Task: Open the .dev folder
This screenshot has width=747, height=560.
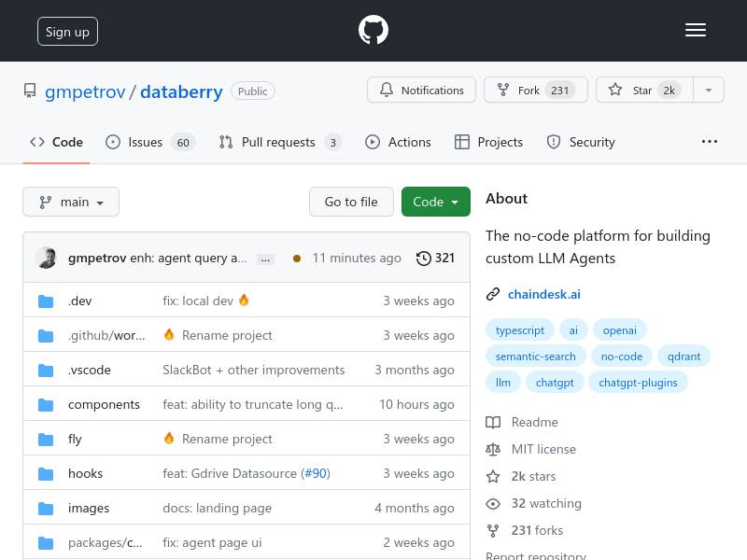Action: coord(79,301)
